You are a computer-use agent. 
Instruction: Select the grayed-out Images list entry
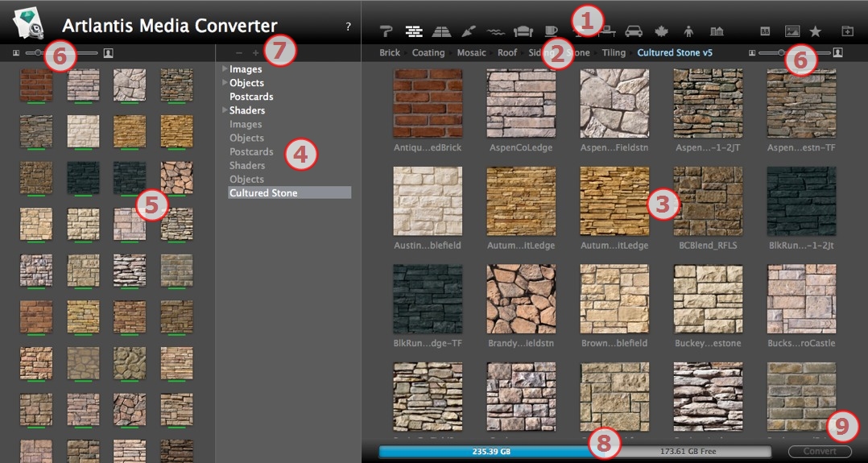pos(246,124)
